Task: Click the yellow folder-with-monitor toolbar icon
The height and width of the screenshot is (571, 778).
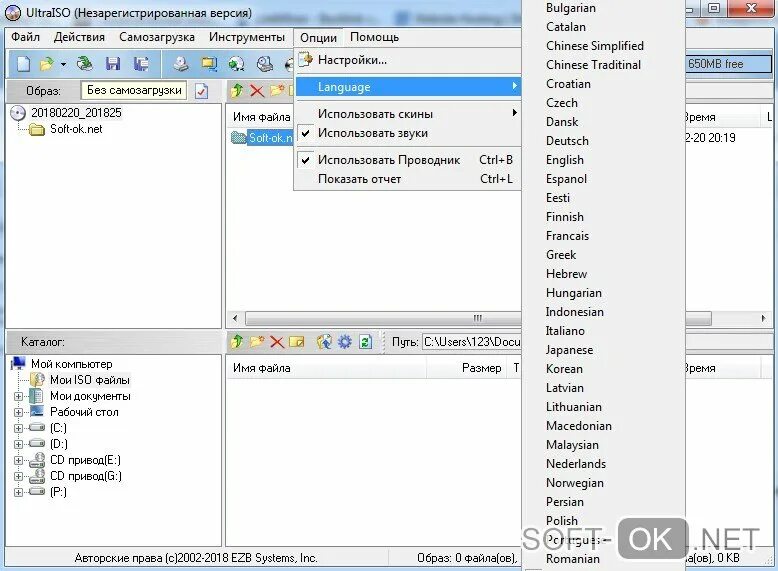Action: pos(209,64)
